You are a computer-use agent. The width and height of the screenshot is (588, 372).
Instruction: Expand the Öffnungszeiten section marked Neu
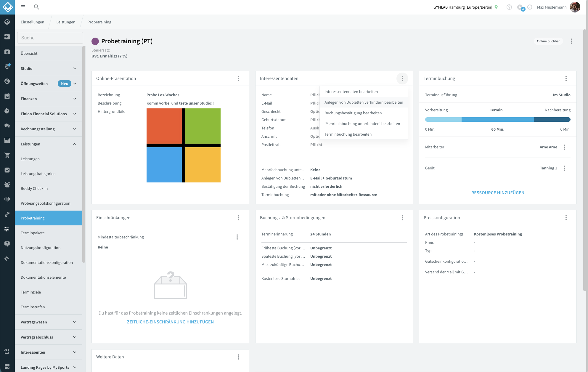pos(75,84)
